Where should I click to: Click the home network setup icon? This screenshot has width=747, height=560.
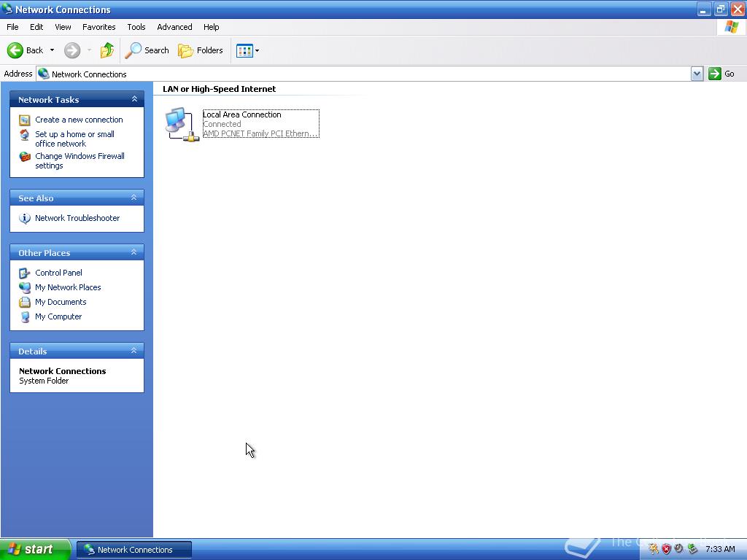click(25, 135)
